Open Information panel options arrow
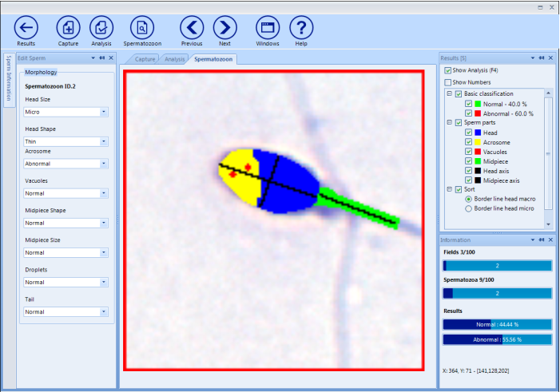560x392 pixels. (x=533, y=240)
